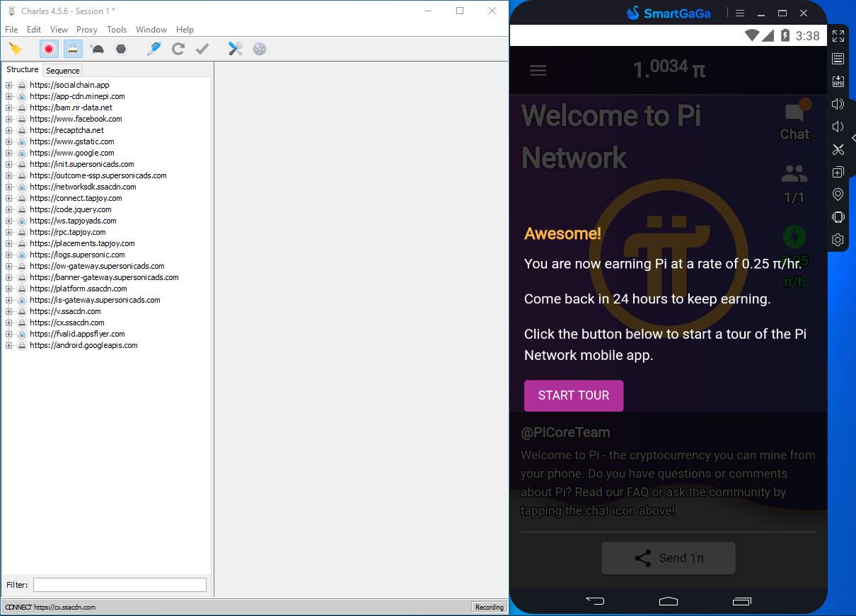Repeat the selected request with the refresh icon

tap(178, 49)
